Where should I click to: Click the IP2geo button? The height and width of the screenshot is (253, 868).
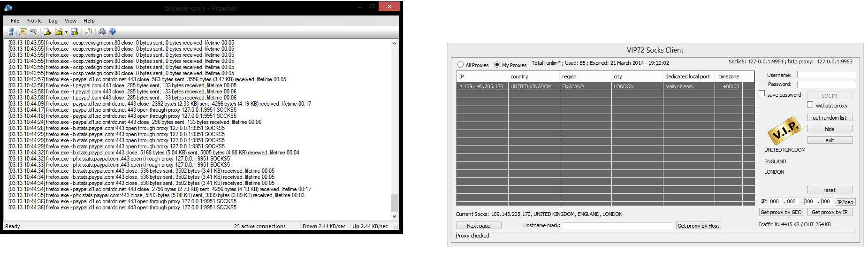pos(845,202)
